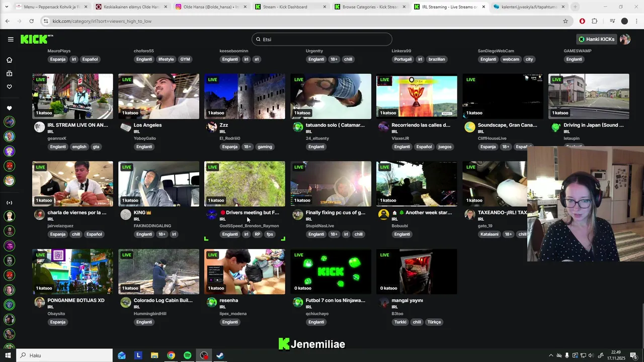Viewport: 644px width, 362px height.
Task: Open the L app in the taskbar
Action: point(138,355)
